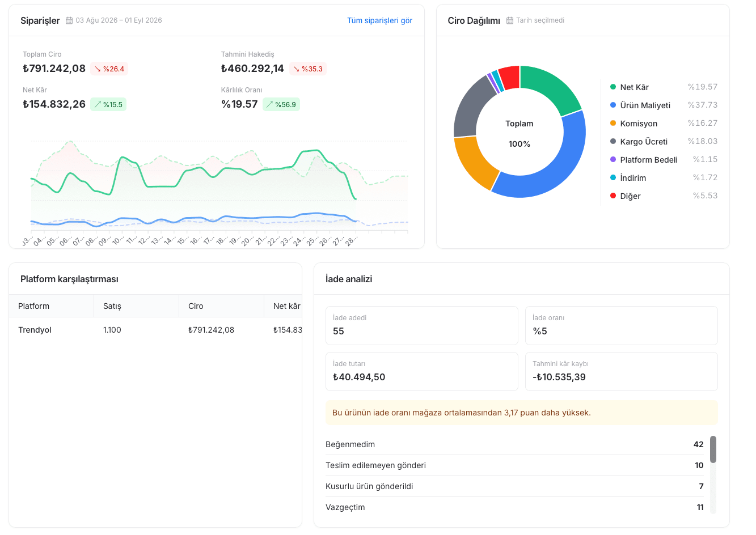The width and height of the screenshot is (756, 535).
Task: Select the blue Ürün Maliyeti legend dot
Action: tap(613, 105)
